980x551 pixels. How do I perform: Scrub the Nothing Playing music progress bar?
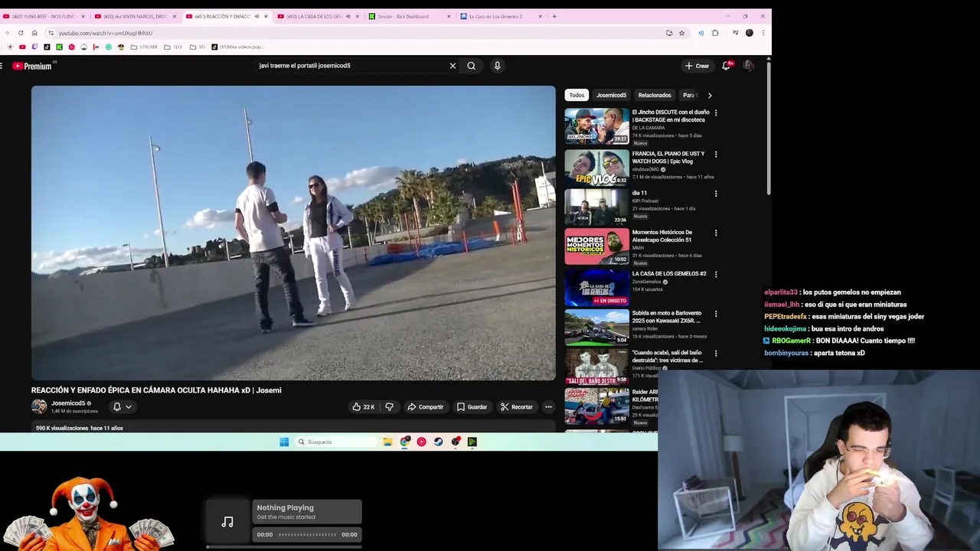pos(307,535)
